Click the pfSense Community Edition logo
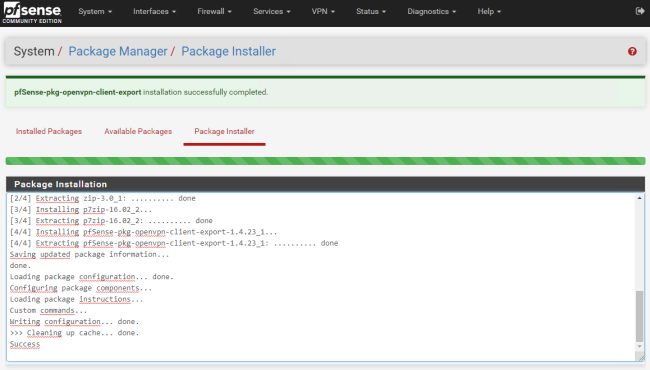This screenshot has width=650, height=370. (32, 12)
